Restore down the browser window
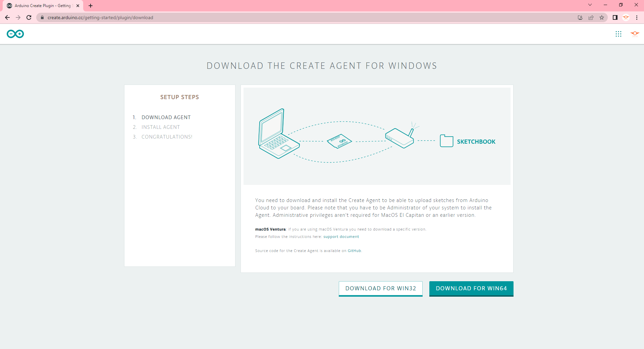 621,5
